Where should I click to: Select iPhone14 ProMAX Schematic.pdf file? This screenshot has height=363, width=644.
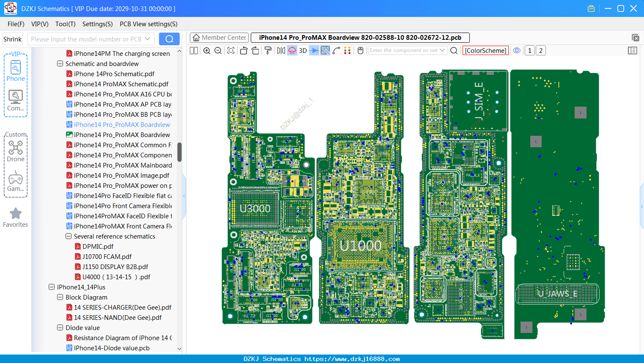click(121, 84)
